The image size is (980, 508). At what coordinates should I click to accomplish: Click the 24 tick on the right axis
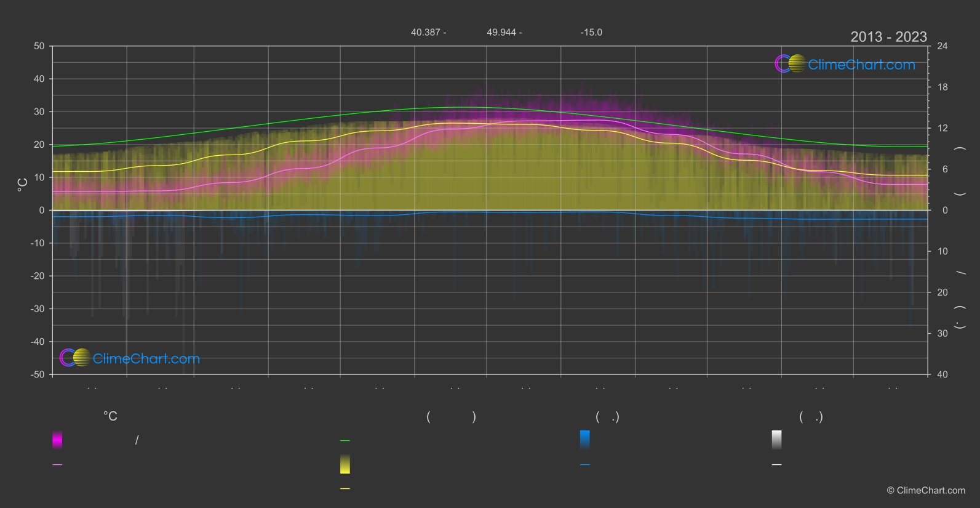[x=942, y=46]
